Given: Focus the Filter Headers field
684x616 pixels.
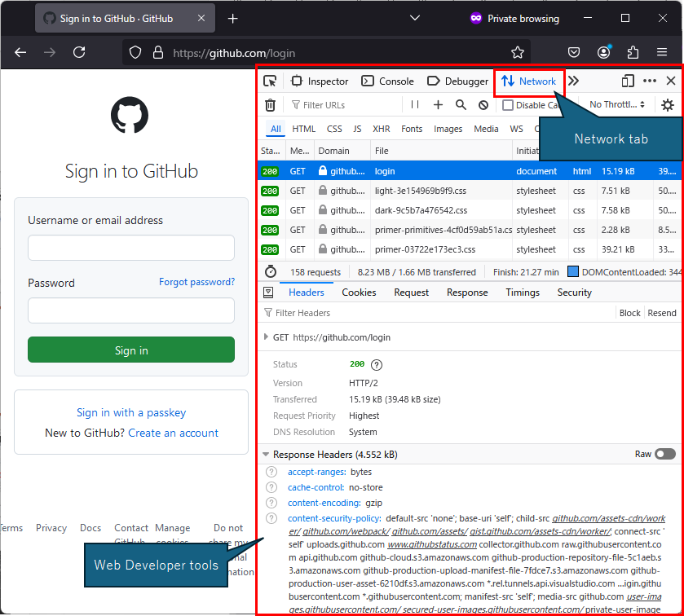Looking at the screenshot, I should point(436,313).
